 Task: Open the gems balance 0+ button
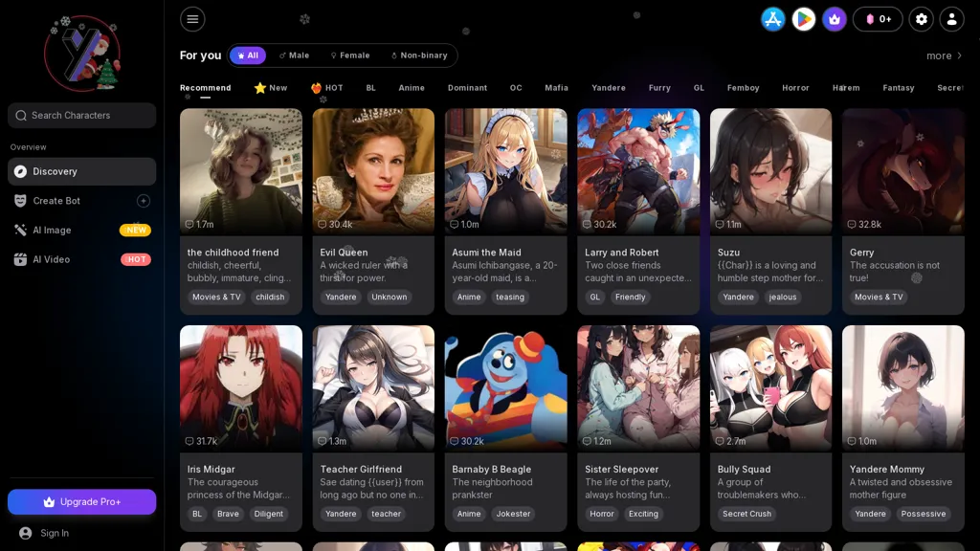[878, 19]
